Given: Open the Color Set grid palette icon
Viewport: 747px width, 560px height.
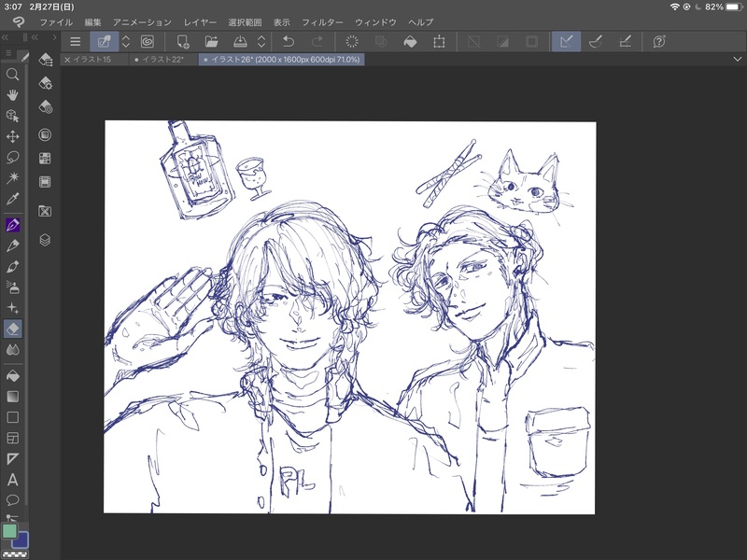Looking at the screenshot, I should (45, 158).
